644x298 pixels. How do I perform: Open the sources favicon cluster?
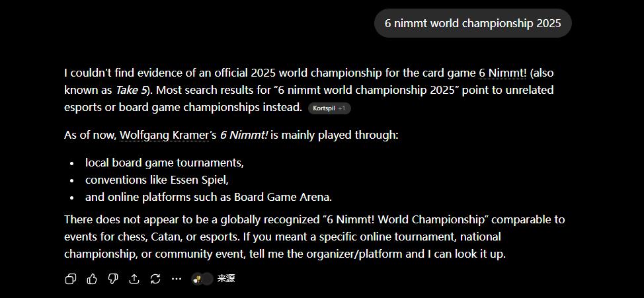coord(202,279)
